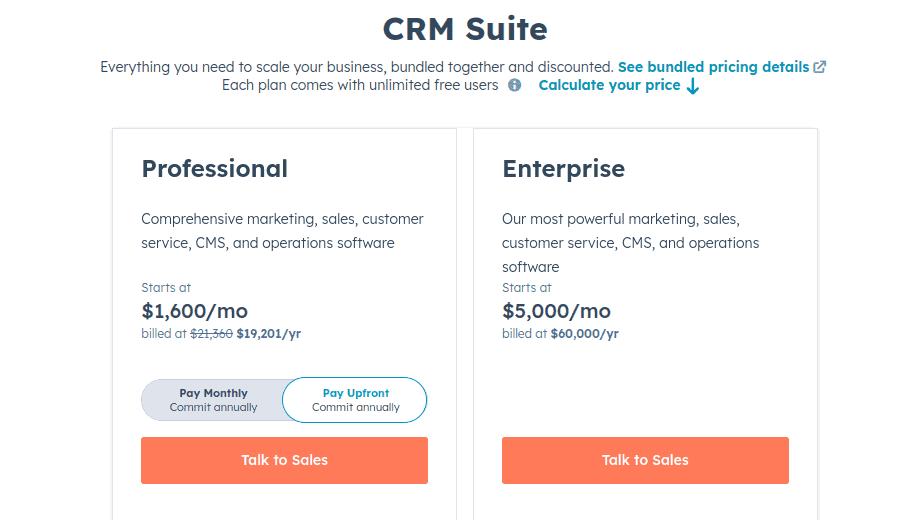Click the $60,000/yr billing amount
This screenshot has height=520, width=923.
coord(585,334)
